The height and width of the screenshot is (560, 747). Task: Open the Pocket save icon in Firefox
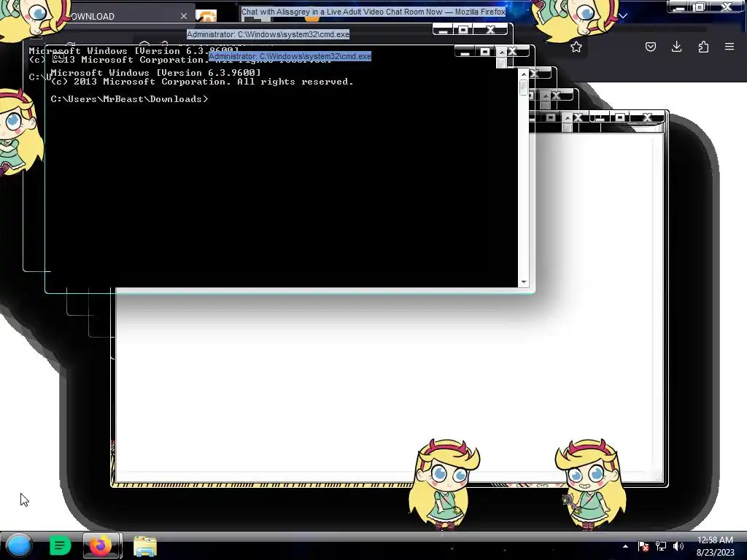tap(650, 47)
